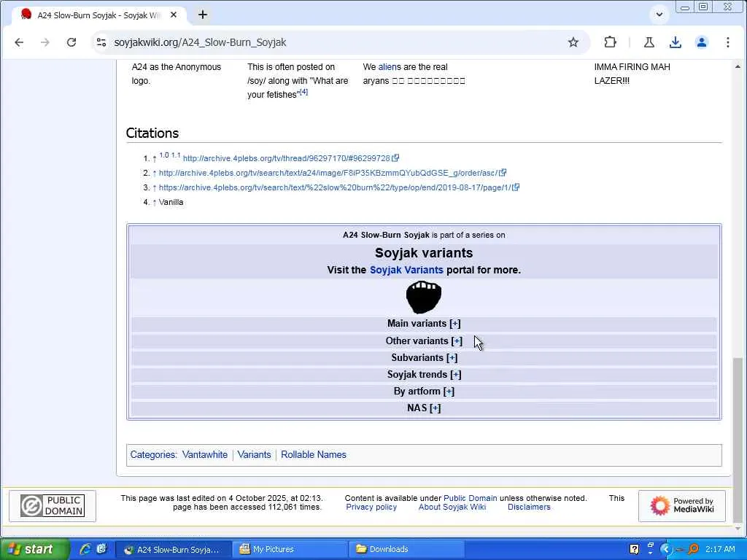Jump up from citation 4 arrow
This screenshot has width=747, height=560.
coord(155,203)
